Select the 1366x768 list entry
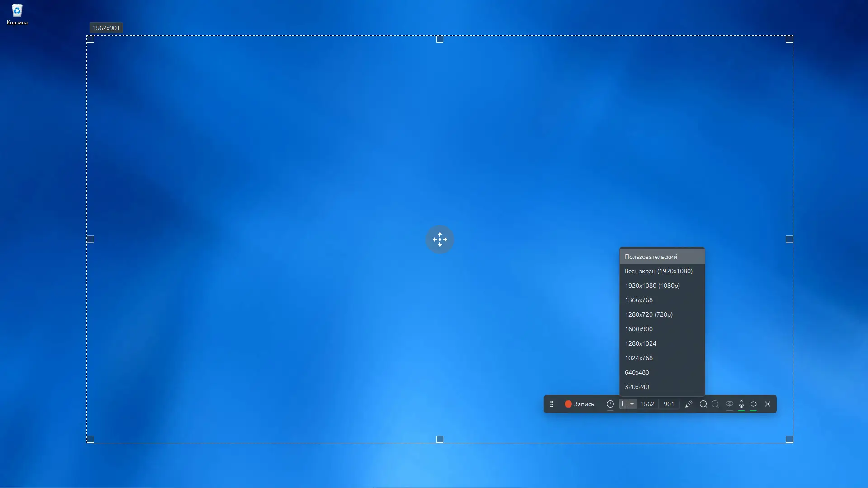 point(638,300)
